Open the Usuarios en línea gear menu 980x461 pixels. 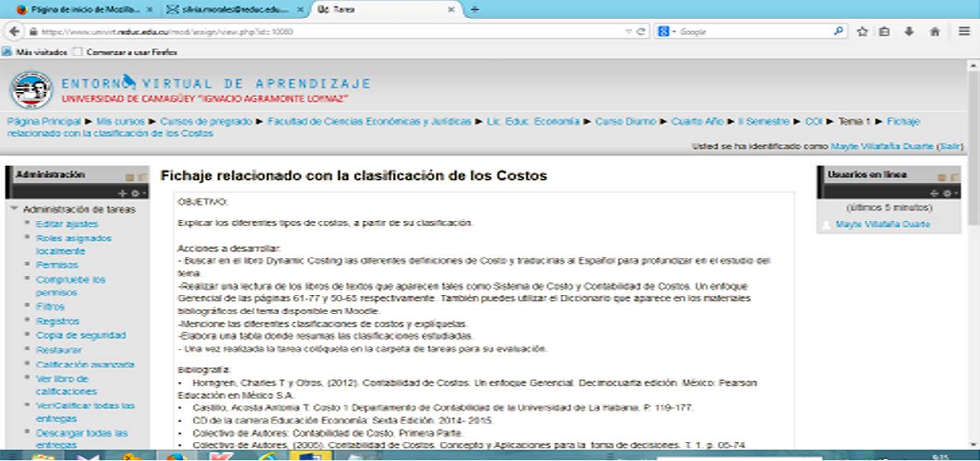coord(948,193)
